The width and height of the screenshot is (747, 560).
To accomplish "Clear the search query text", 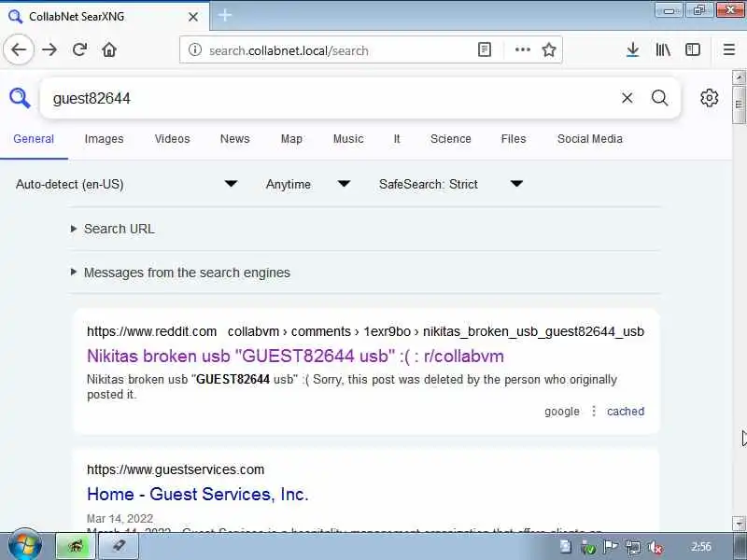I will 627,98.
